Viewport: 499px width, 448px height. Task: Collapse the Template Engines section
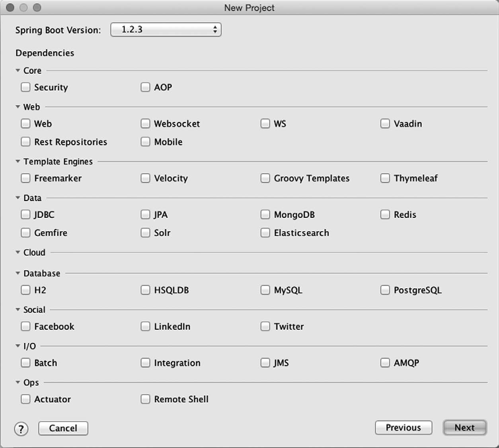[x=18, y=161]
